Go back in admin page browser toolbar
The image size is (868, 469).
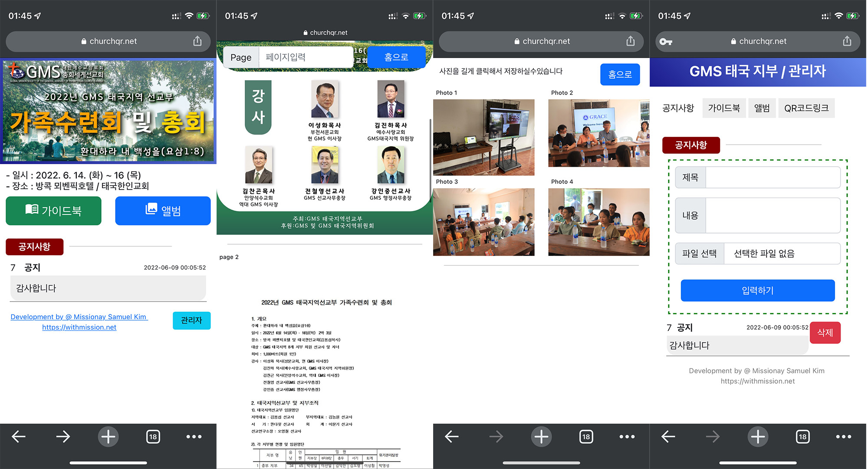(x=668, y=436)
